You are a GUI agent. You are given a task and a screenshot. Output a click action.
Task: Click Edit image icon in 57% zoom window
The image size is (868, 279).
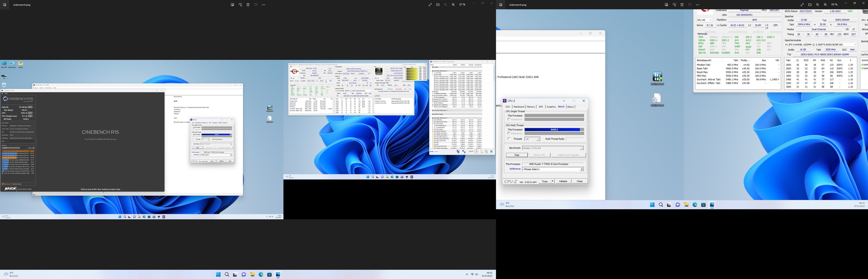click(232, 5)
